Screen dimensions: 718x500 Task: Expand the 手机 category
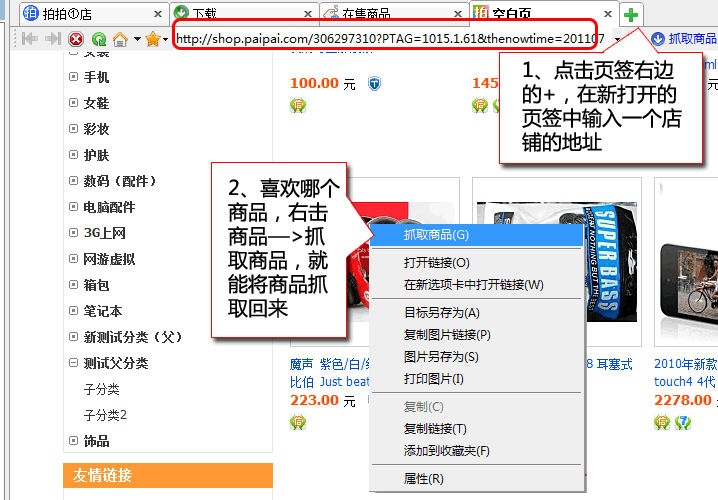pyautogui.click(x=73, y=76)
